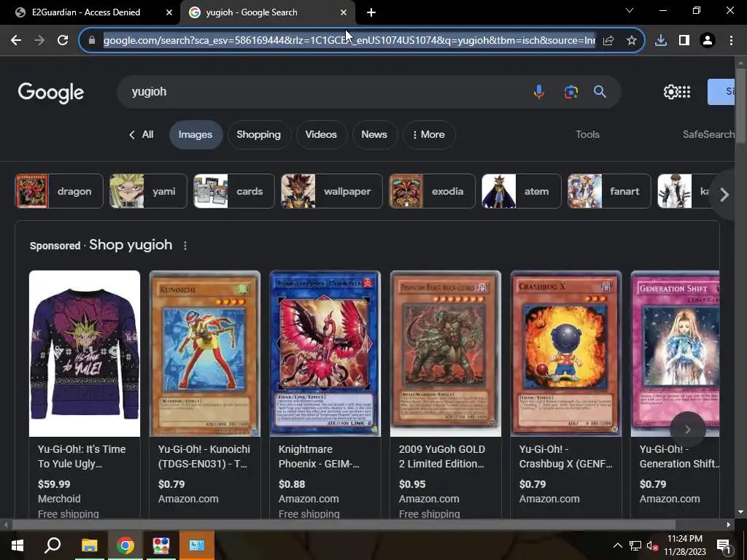The image size is (747, 560).
Task: Switch to the Videos tab
Action: click(x=321, y=135)
